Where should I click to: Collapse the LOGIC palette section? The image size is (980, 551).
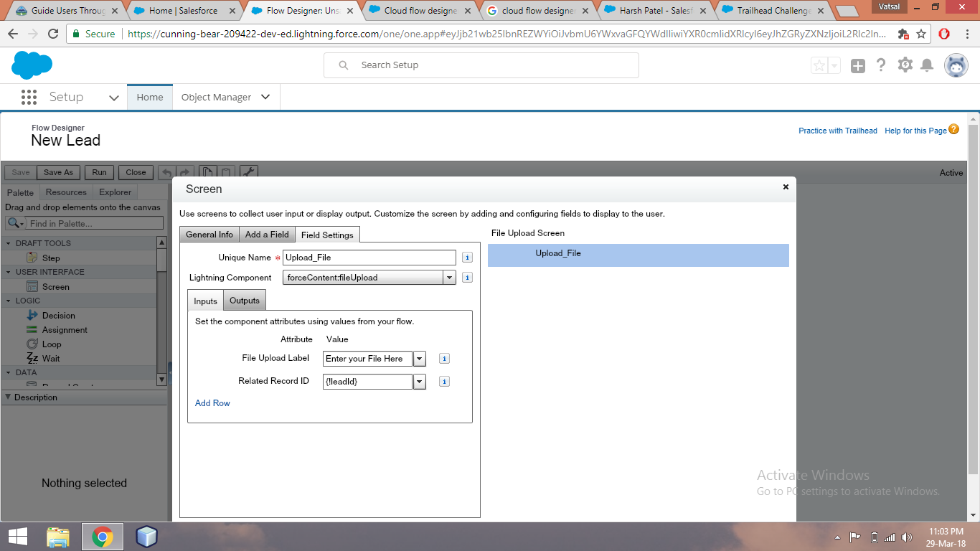tap(9, 301)
